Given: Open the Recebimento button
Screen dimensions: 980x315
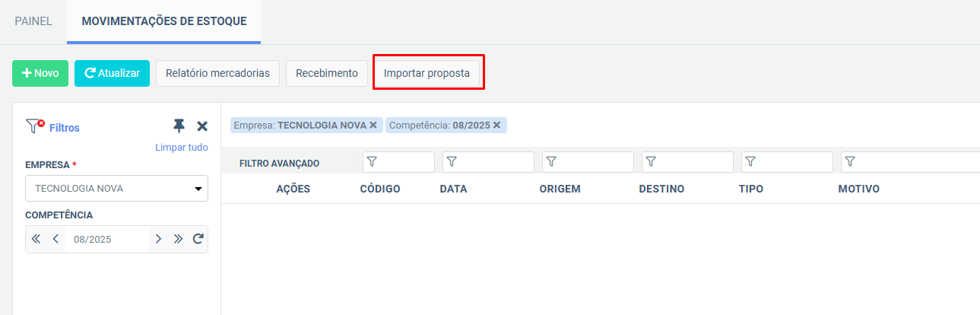Looking at the screenshot, I should [x=327, y=73].
